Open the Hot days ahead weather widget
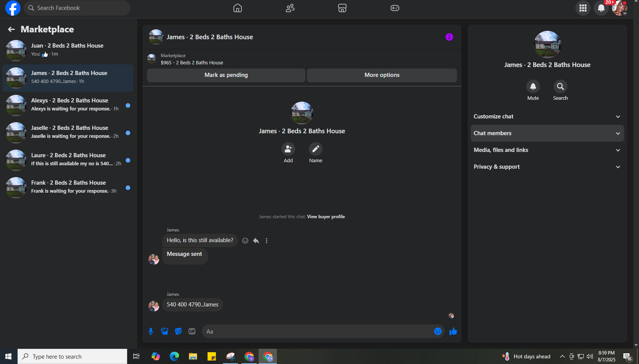The image size is (639, 364). (x=527, y=356)
